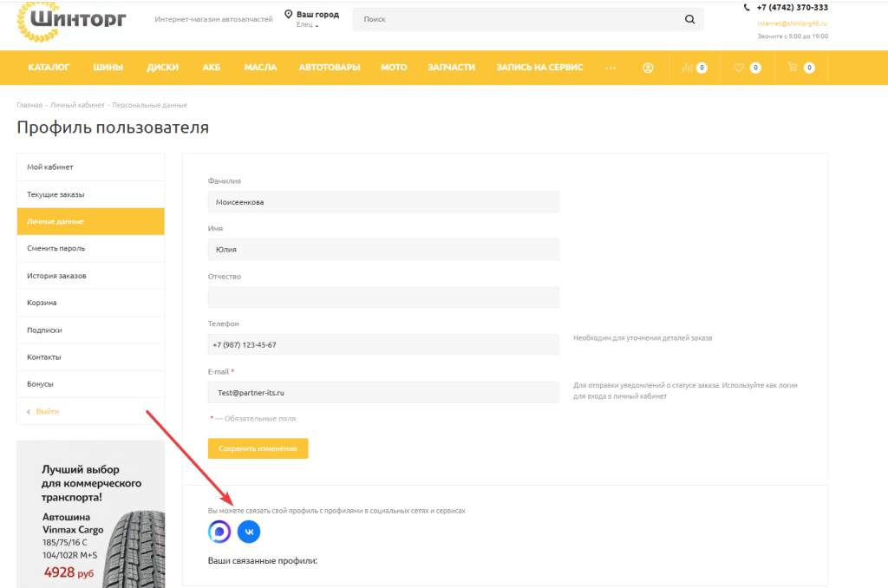Open ЗАПИСЬ НА СЕРВИС menu item
Viewport: 888px width, 588px height.
point(539,68)
